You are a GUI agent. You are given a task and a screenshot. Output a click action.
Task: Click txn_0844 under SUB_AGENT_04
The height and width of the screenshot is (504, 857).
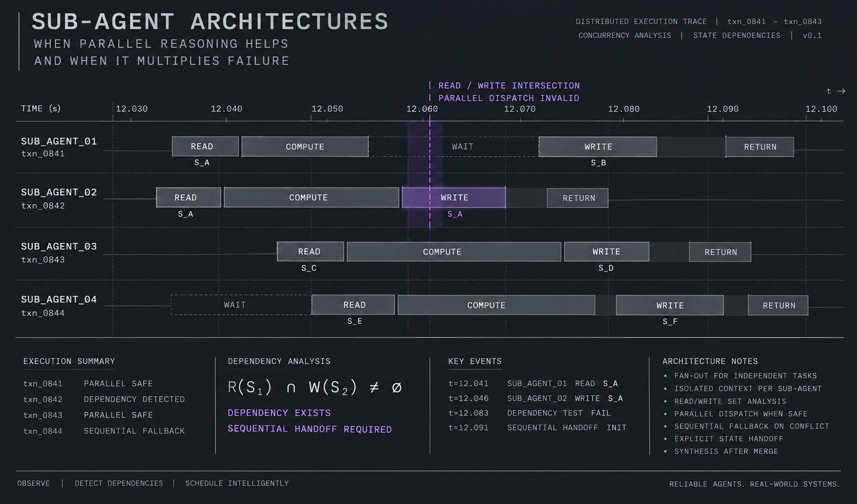43,313
